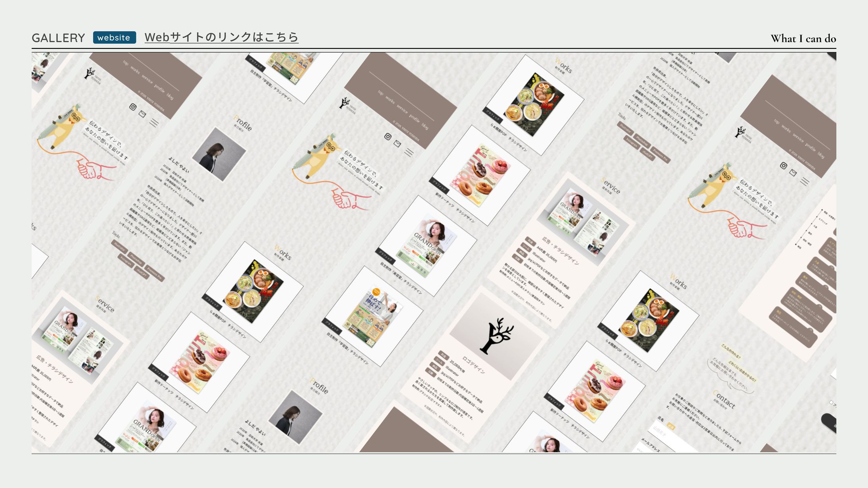The width and height of the screenshot is (868, 488).
Task: Tick small checkbox at right edge of mockup
Action: [x=831, y=403]
